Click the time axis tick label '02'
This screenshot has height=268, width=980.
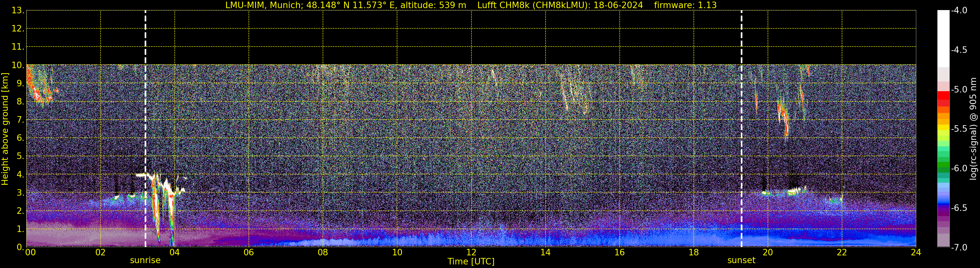tap(100, 252)
